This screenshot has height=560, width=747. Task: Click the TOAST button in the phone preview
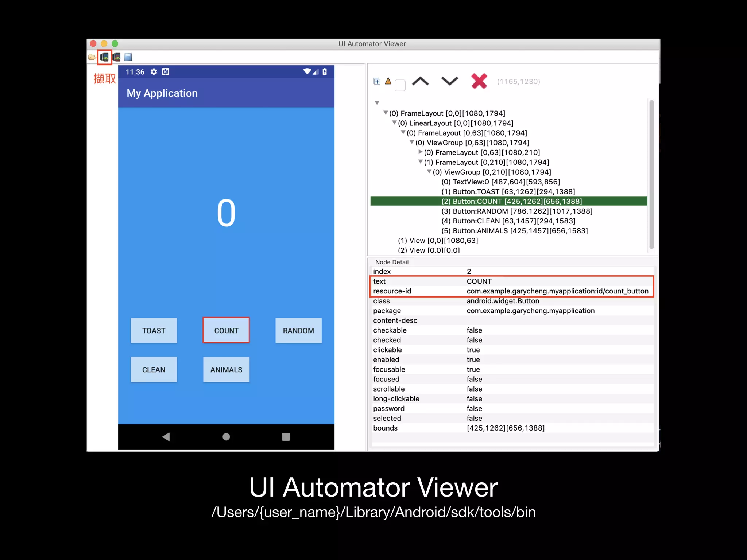pyautogui.click(x=154, y=331)
